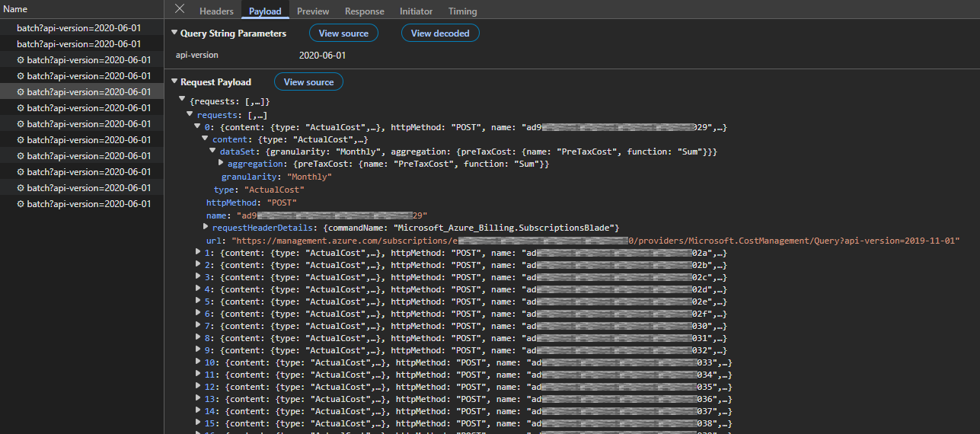
Task: Click View source next to Query String Parameters
Action: (343, 34)
